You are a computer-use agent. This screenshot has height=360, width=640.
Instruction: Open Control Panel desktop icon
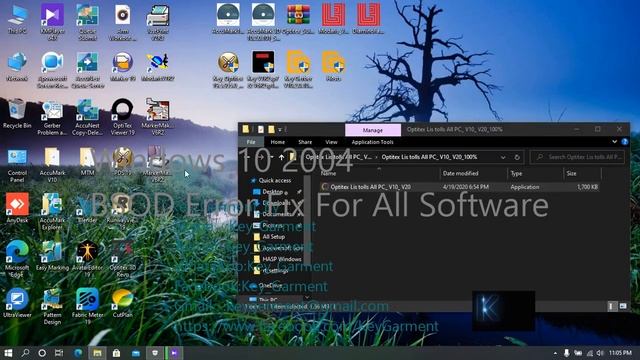tap(17, 165)
